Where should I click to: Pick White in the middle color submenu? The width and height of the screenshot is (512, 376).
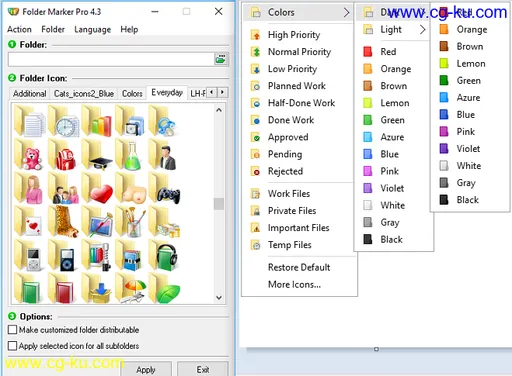[x=393, y=205]
